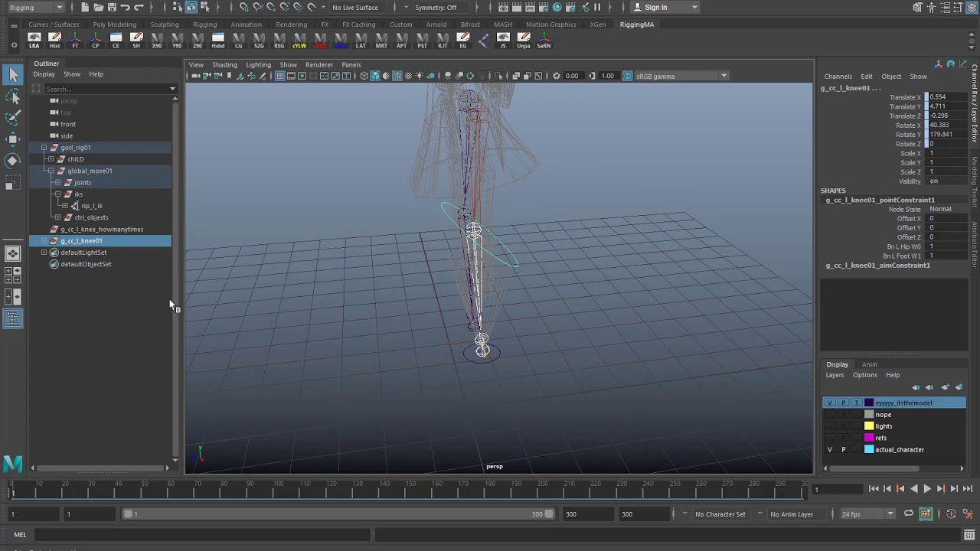This screenshot has width=980, height=551.
Task: Click the yellow lights layer color swatch
Action: click(x=869, y=426)
